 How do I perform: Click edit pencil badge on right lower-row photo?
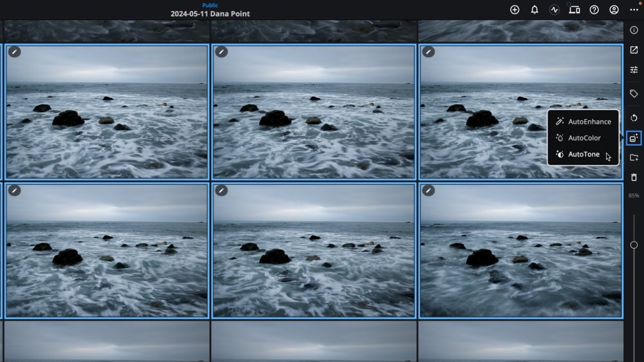coord(428,190)
